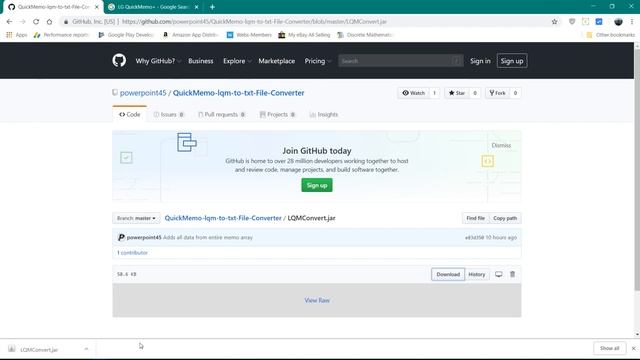This screenshot has height=360, width=640.
Task: Open the commit message Adds all data link
Action: click(x=208, y=237)
